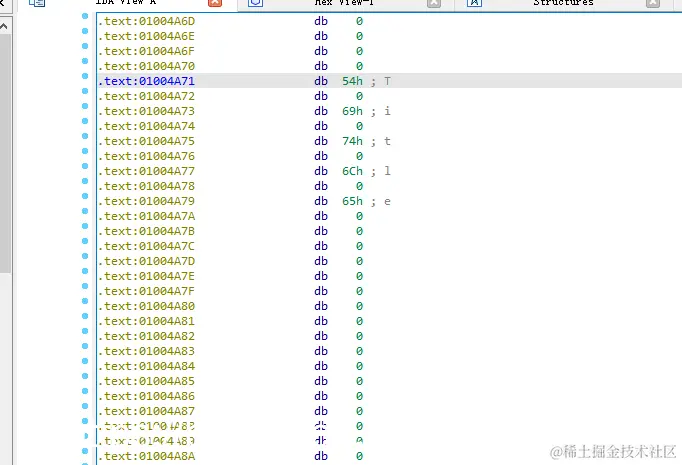Select address .text:01004A7A
682x465 pixels.
(x=147, y=216)
